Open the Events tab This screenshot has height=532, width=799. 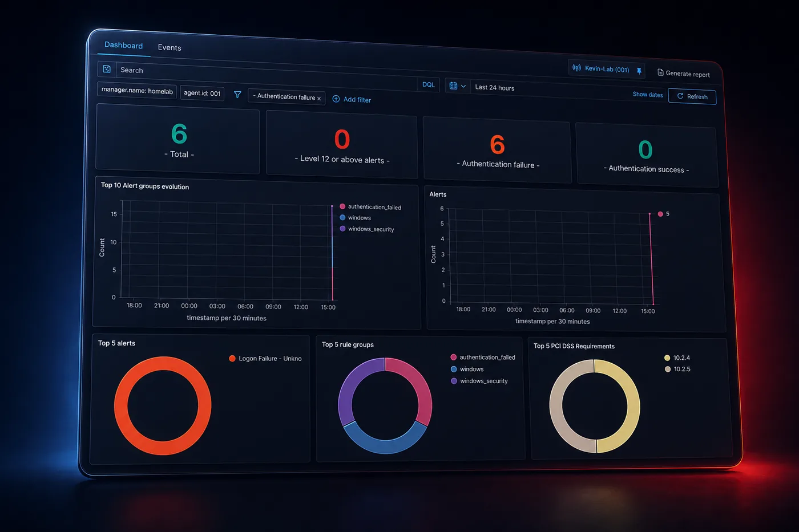pos(170,48)
